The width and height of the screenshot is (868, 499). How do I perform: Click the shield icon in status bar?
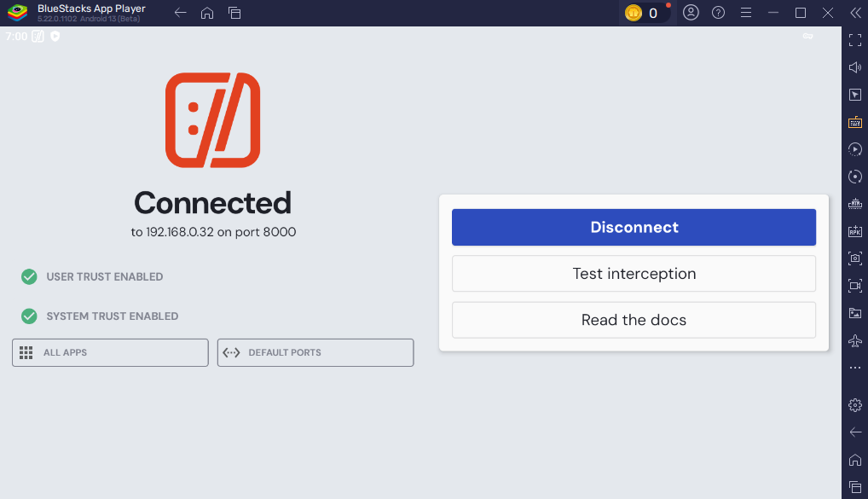coord(55,37)
